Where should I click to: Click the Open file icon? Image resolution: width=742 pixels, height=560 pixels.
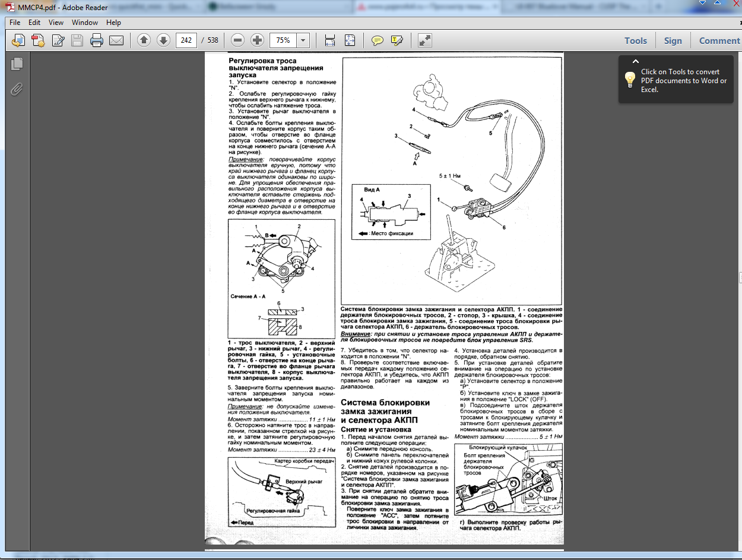(x=18, y=40)
